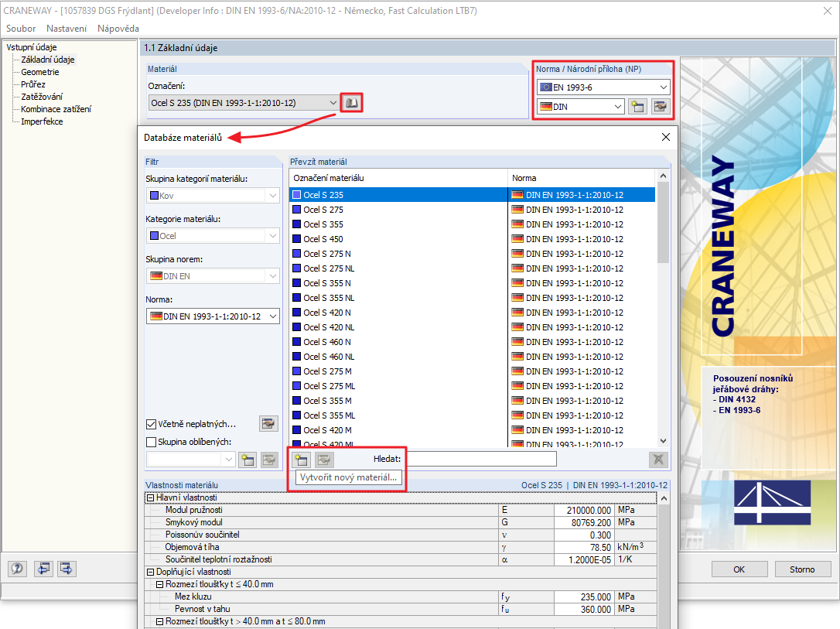This screenshot has height=629, width=840.
Task: Click next module arrow icon at bottom left
Action: click(x=67, y=569)
